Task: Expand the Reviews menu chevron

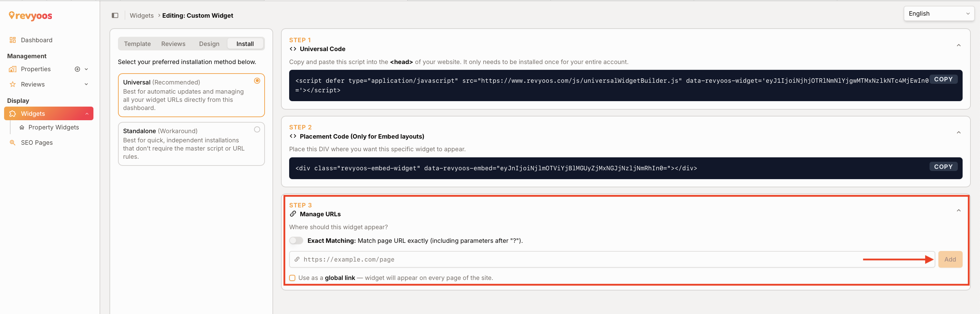Action: click(86, 84)
